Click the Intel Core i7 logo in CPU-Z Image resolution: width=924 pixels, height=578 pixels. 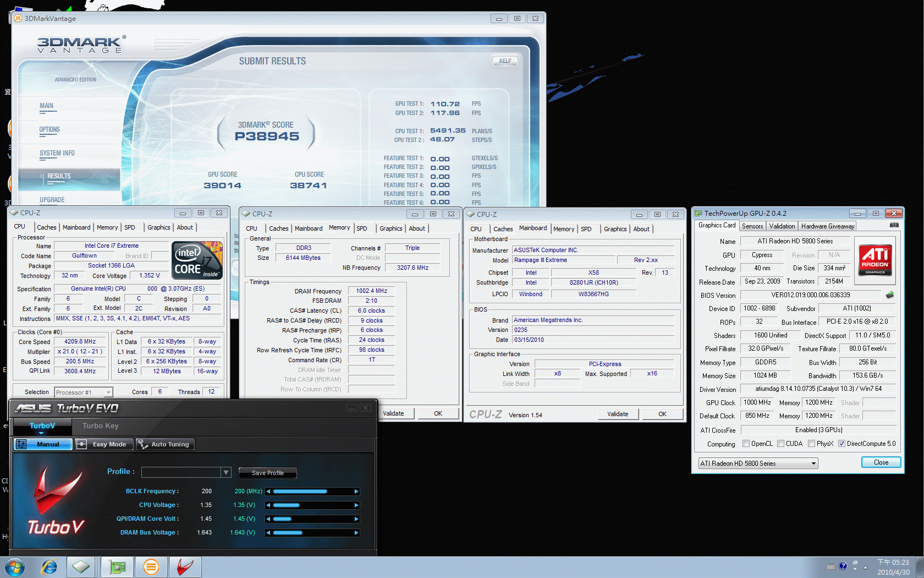197,260
